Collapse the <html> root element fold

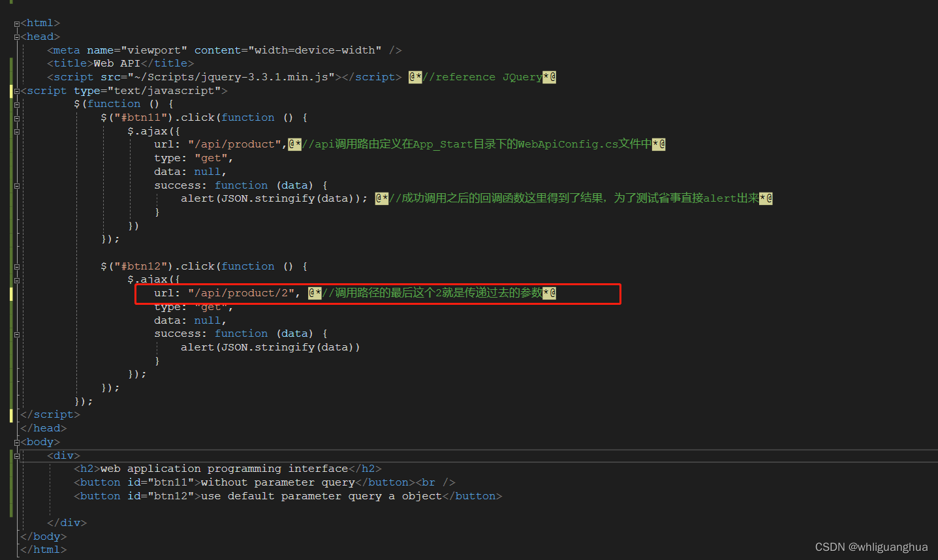(x=16, y=23)
